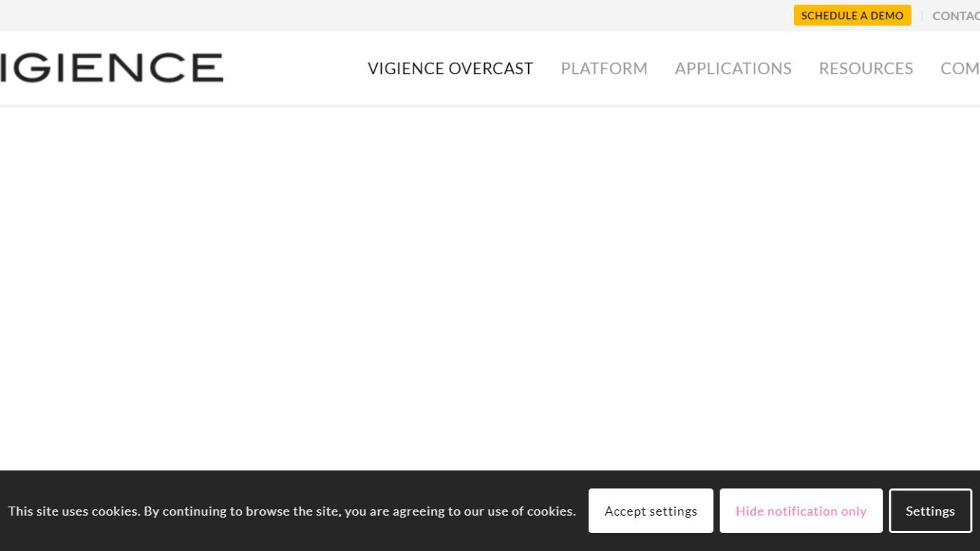The width and height of the screenshot is (980, 551).
Task: Dismiss cookie notice with pink-text button
Action: pyautogui.click(x=801, y=511)
